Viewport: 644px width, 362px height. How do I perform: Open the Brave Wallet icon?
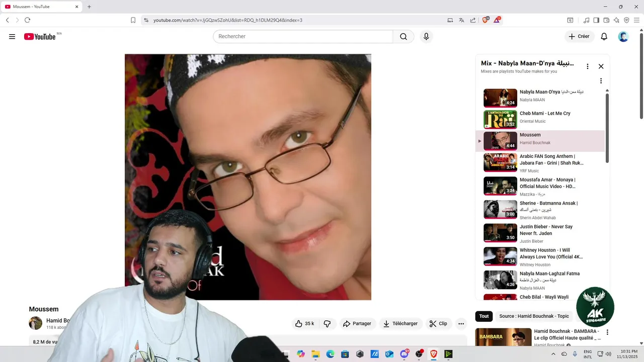click(x=606, y=20)
